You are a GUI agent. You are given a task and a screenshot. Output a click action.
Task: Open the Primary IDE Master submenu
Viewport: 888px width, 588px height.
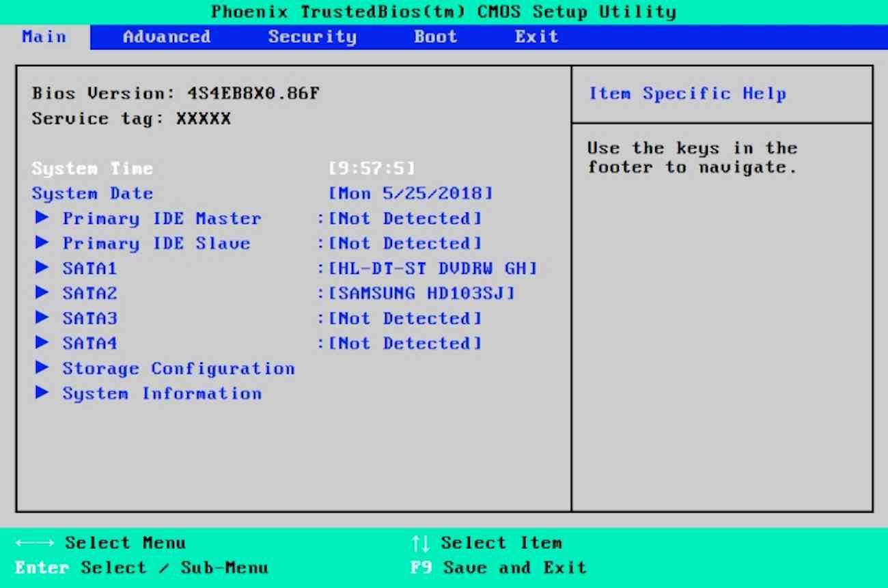click(x=162, y=219)
